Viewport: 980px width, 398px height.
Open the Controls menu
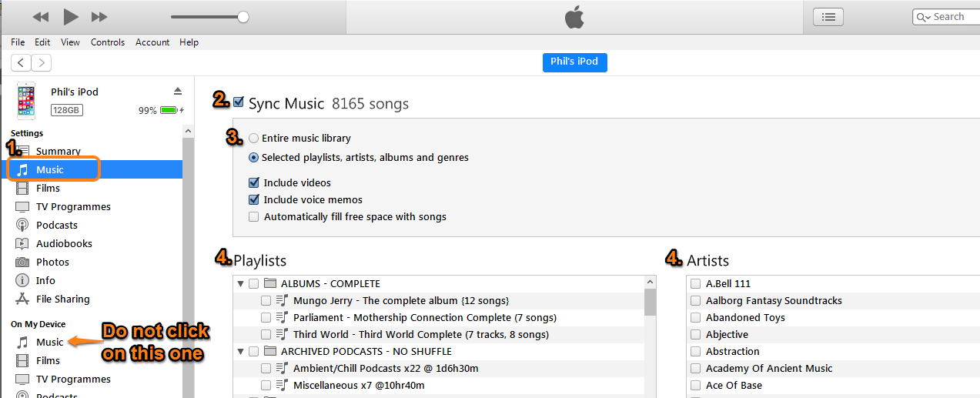point(108,42)
